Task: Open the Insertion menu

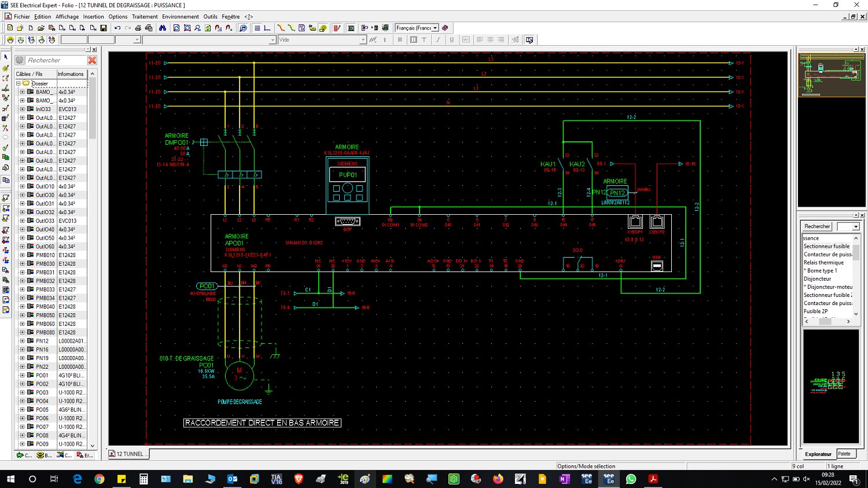Action: (x=93, y=17)
